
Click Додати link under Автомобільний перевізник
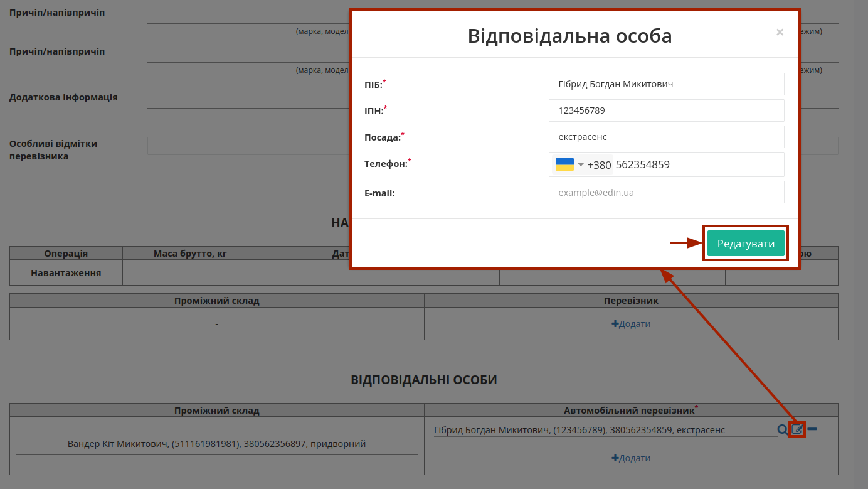(x=631, y=458)
